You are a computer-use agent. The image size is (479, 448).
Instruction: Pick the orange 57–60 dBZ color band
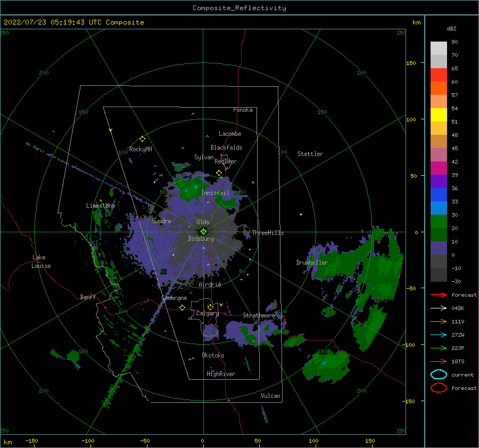[439, 88]
